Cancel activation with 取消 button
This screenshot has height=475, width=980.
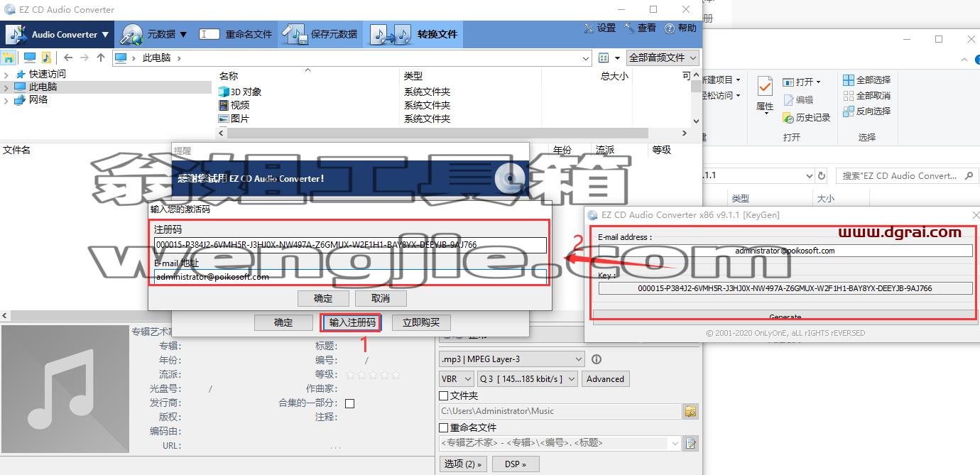pos(381,298)
